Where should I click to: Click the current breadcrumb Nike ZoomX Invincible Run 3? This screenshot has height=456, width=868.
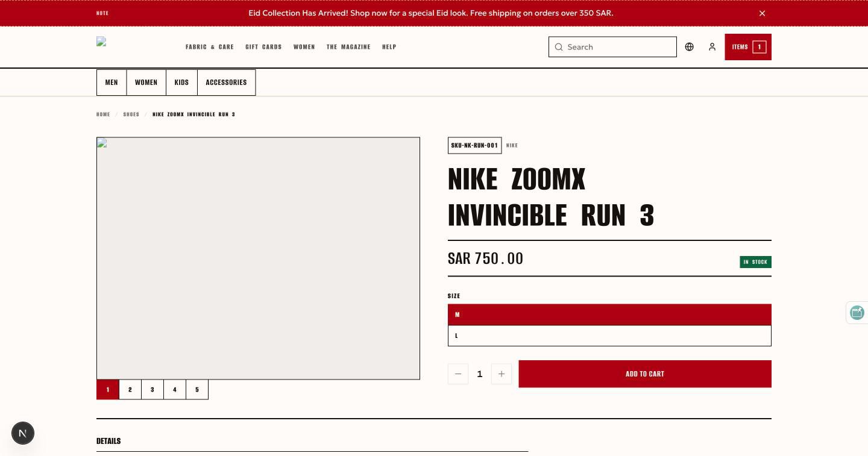click(x=193, y=114)
